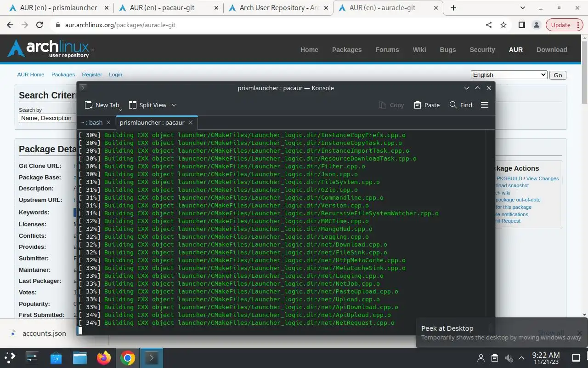
Task: Click the Register link
Action: pos(92,75)
